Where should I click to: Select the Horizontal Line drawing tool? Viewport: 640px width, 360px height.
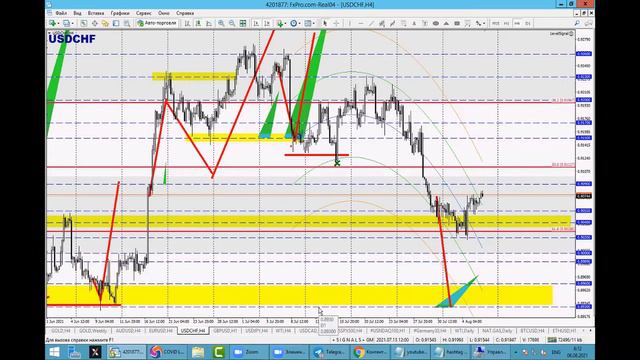(361, 23)
